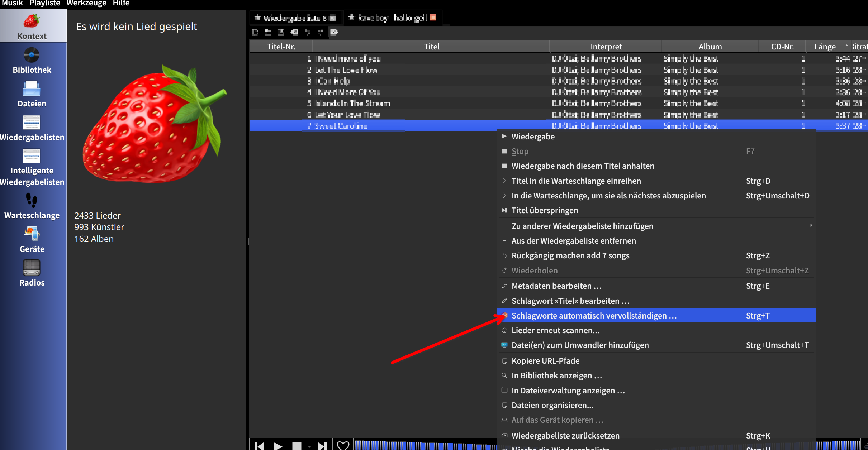
Task: Sort playlist by the Länge column
Action: 825,47
